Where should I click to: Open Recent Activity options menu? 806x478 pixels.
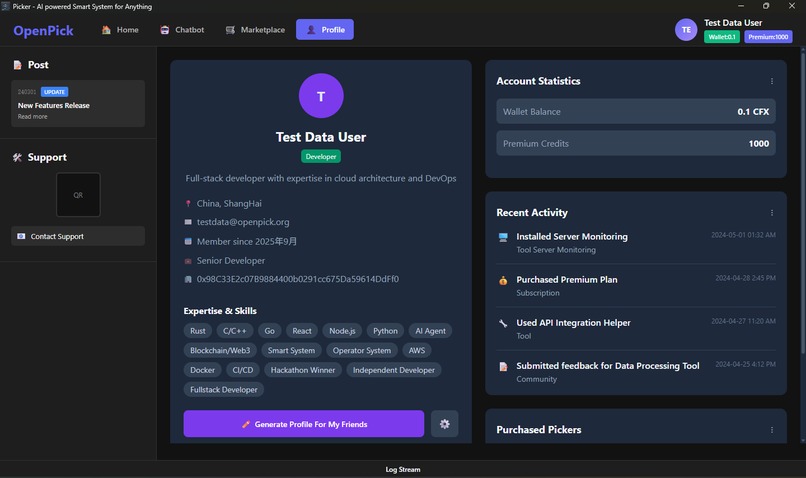click(772, 213)
